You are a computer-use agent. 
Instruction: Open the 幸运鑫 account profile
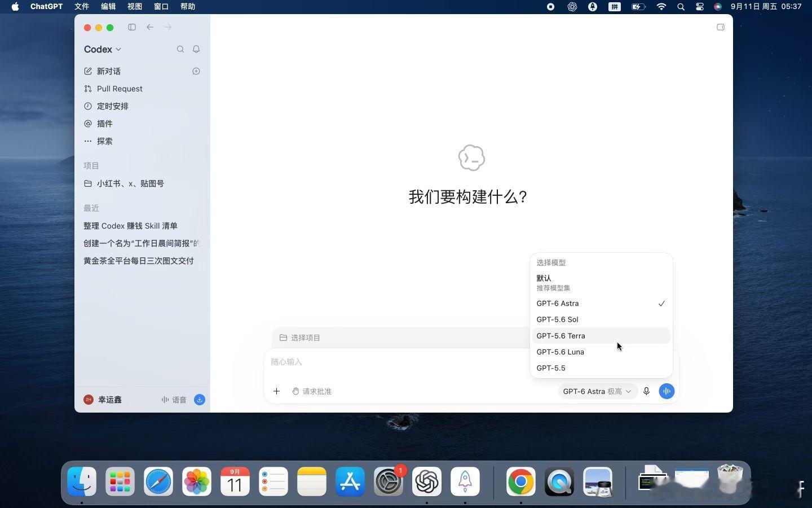103,400
